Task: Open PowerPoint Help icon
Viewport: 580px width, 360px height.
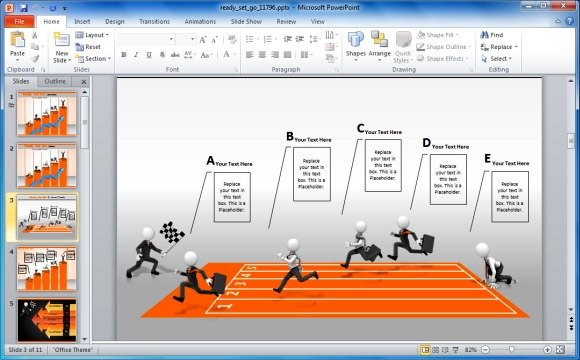Action: (570, 21)
